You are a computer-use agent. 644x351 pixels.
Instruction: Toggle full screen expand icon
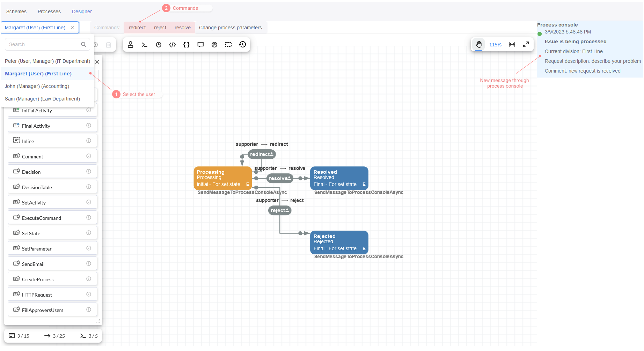pos(526,44)
